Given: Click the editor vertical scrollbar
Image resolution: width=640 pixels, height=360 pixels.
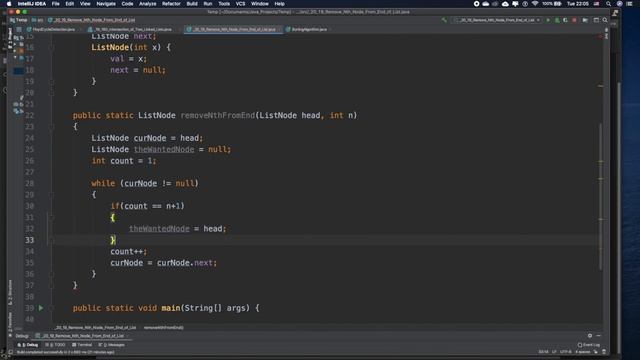Looking at the screenshot, I should [600, 196].
